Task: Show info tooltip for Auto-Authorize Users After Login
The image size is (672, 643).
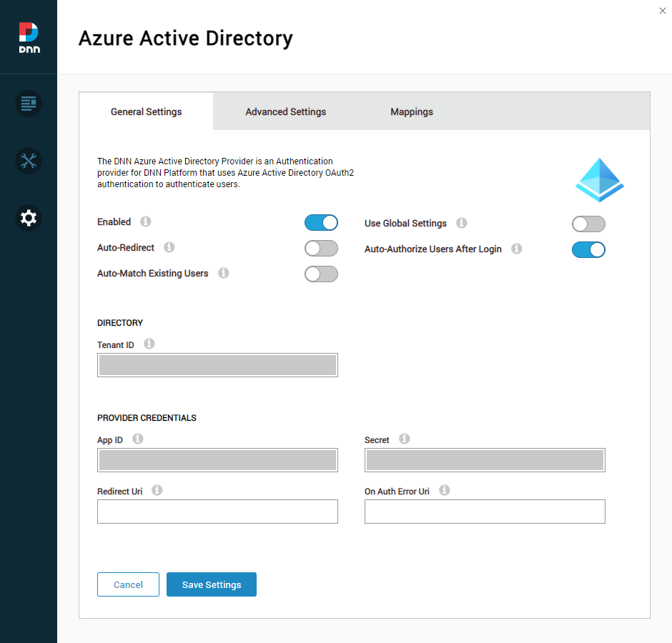Action: point(517,249)
